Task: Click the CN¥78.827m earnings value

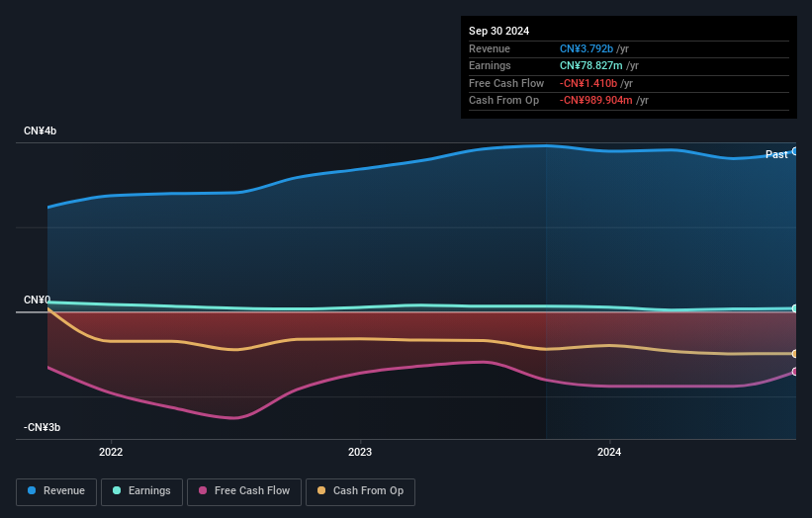Action: point(590,65)
